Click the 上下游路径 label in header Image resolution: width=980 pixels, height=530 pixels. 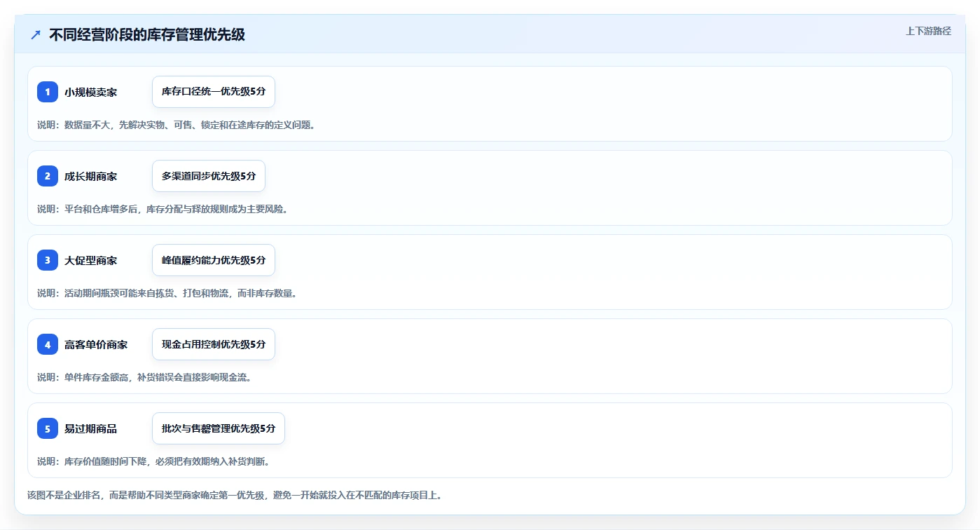tap(928, 31)
